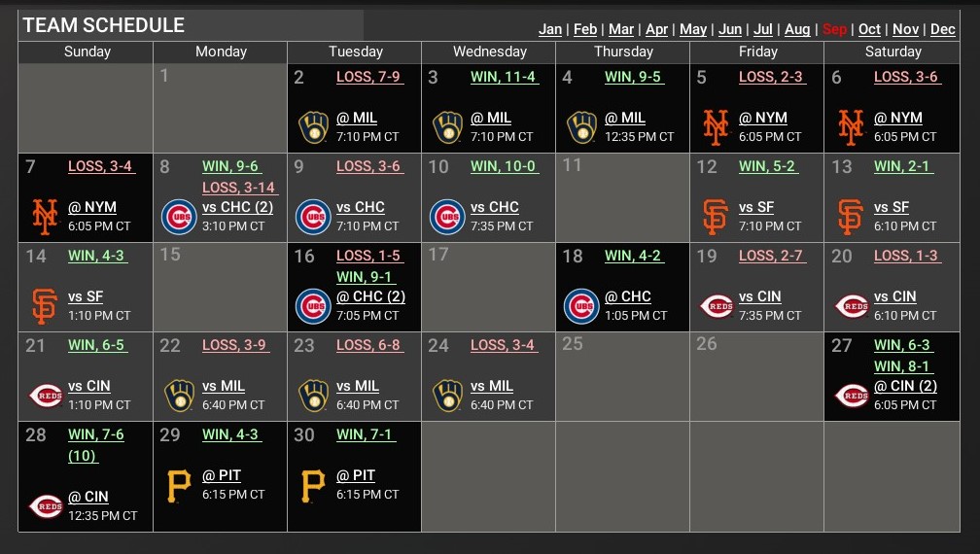Image resolution: width=980 pixels, height=554 pixels.
Task: Open the LOSS, 3-14 game result
Action: coord(238,187)
